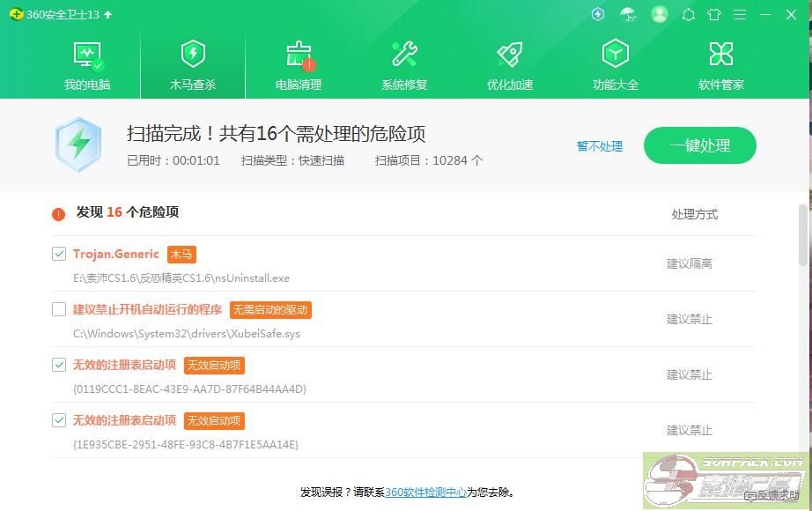Click the 扫描类型：快速扫描 text

(x=292, y=160)
